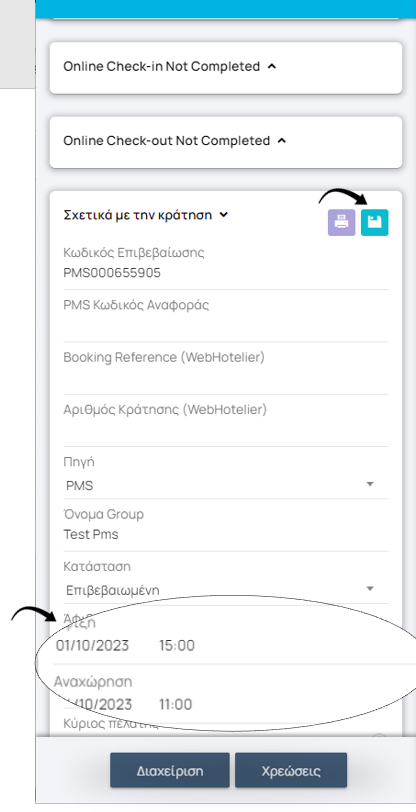Viewport: 416px width, 812px height.
Task: Select the arrival date 01/10/2023
Action: coord(93,646)
